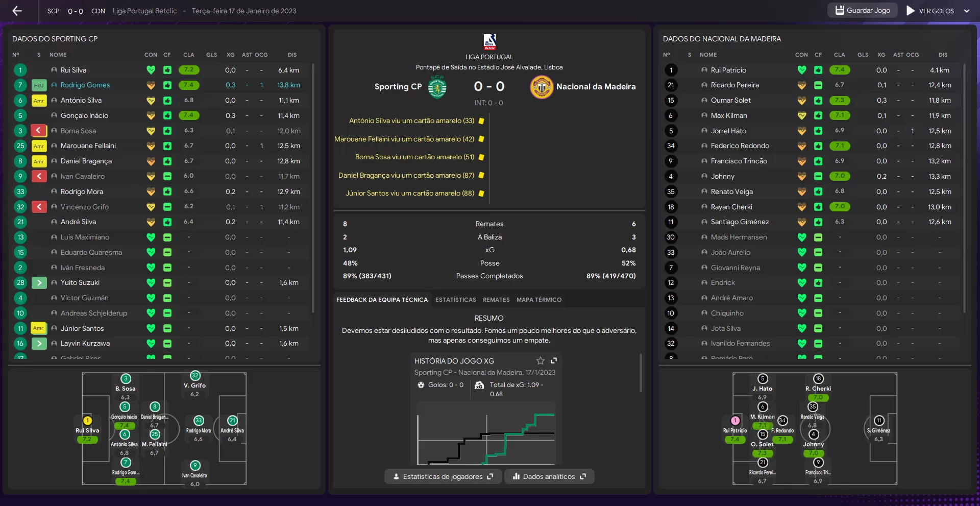Sort Nacional table by DIS column

(x=943, y=55)
